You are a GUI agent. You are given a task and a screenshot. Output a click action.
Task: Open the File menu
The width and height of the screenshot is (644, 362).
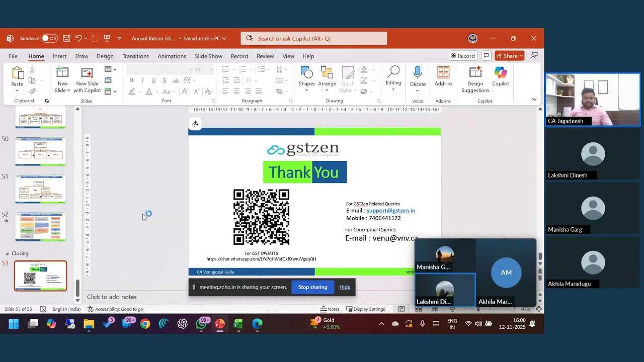pyautogui.click(x=13, y=56)
